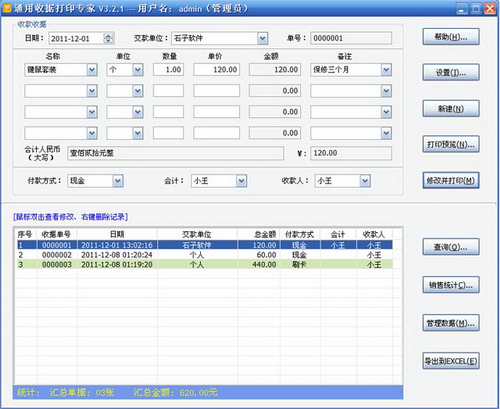Open the 帮助(H) help button
Image resolution: width=500 pixels, height=409 pixels.
pos(451,37)
